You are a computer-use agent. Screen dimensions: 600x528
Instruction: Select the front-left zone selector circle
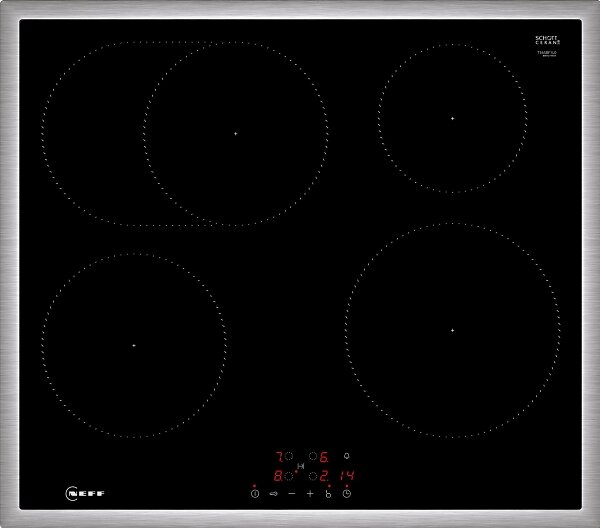(289, 477)
